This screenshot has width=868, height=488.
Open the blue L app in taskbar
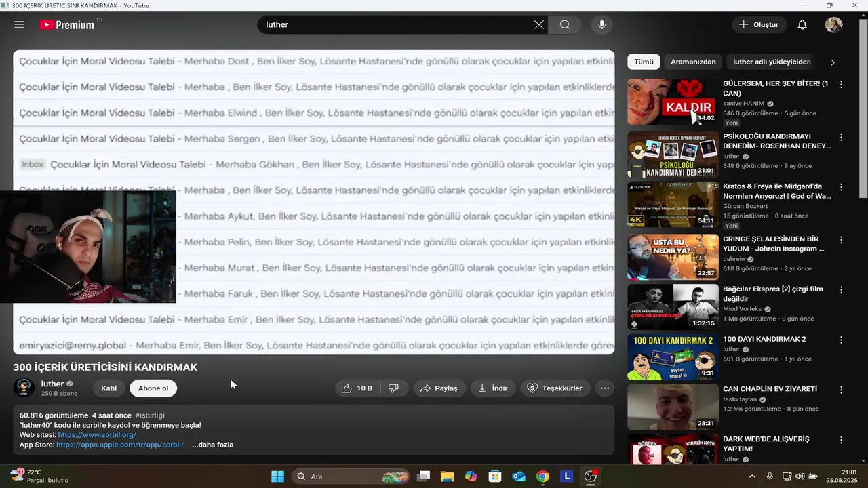click(567, 476)
